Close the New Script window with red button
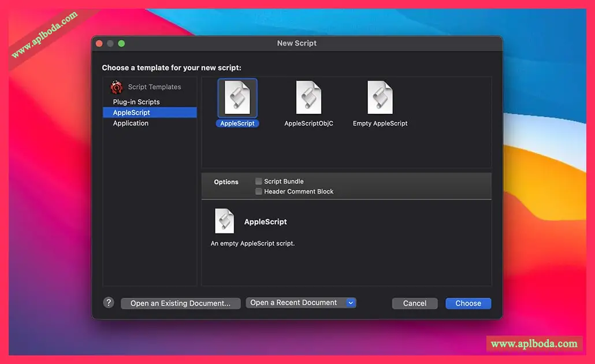 coord(99,44)
